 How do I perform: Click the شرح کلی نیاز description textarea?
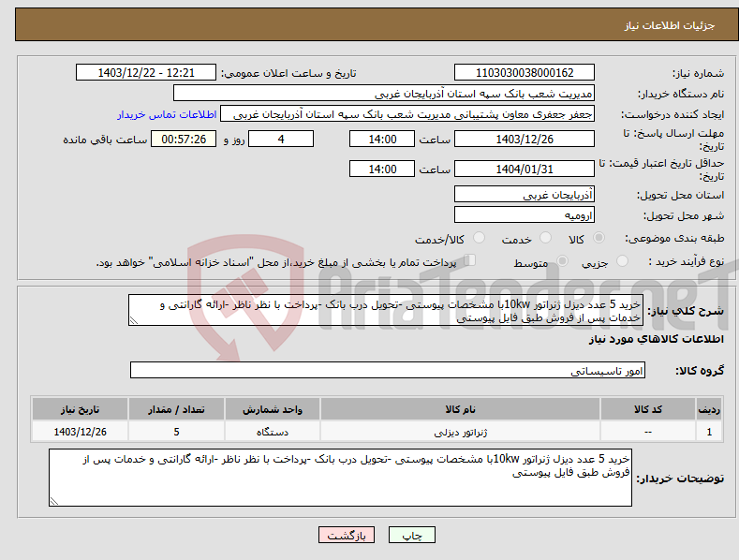(386, 310)
